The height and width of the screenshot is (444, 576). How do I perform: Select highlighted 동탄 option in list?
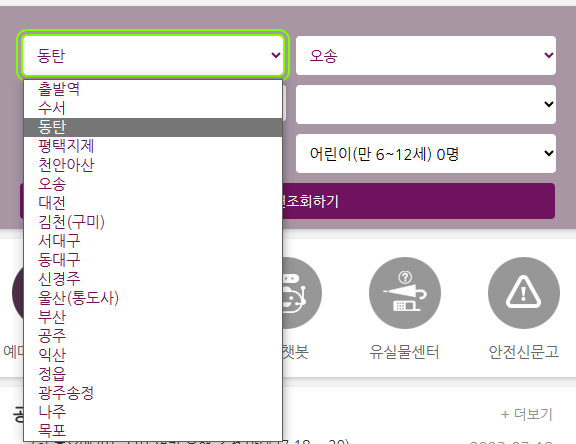[153, 127]
